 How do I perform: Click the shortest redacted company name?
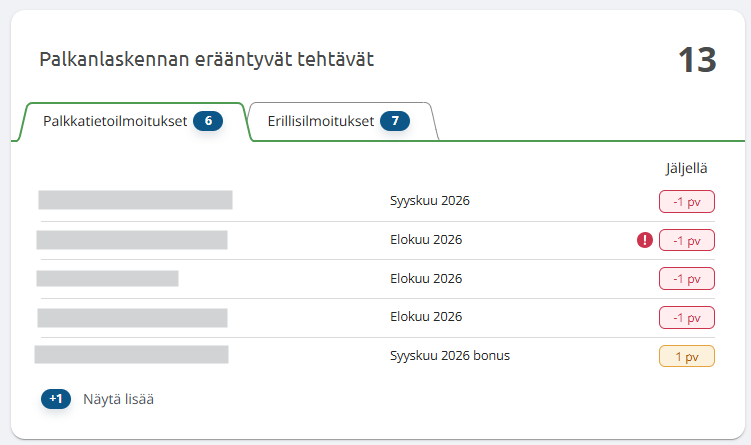[107, 278]
